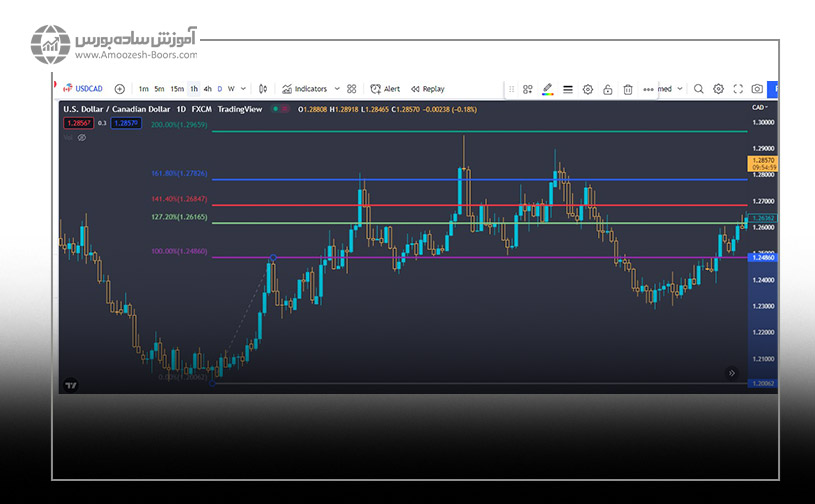Select the 15m timeframe
This screenshot has height=504, width=815.
(176, 89)
